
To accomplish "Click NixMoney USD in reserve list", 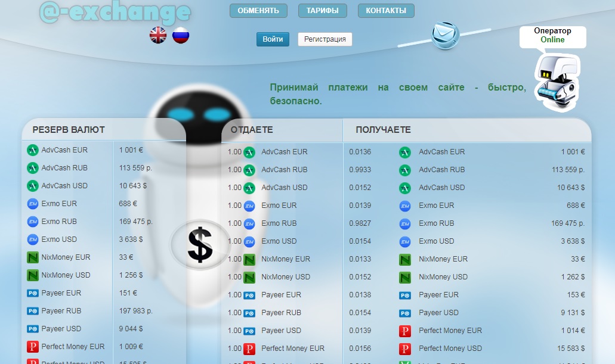I will (x=66, y=275).
